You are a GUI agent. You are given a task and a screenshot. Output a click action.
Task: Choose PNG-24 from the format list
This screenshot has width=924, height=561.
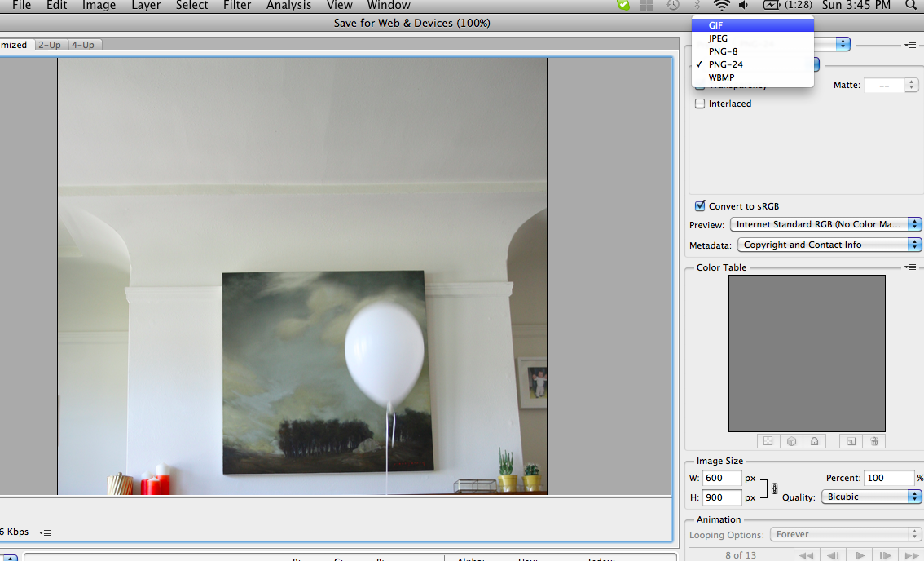click(x=753, y=64)
